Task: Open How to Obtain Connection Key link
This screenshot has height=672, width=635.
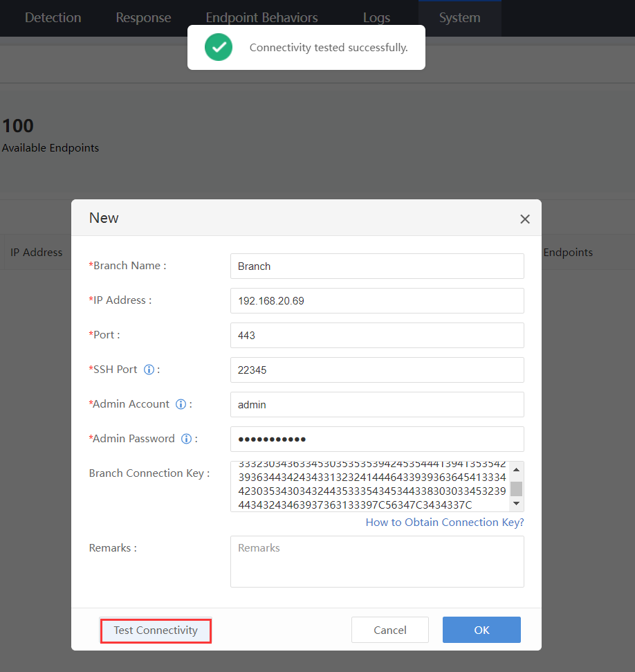Action: point(445,523)
